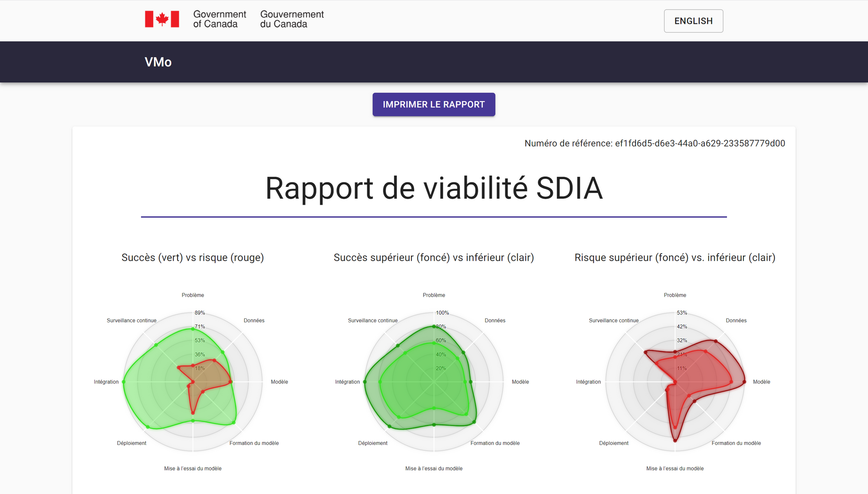This screenshot has height=494, width=868.
Task: Click the Déploiement label on the middle chart
Action: (373, 443)
